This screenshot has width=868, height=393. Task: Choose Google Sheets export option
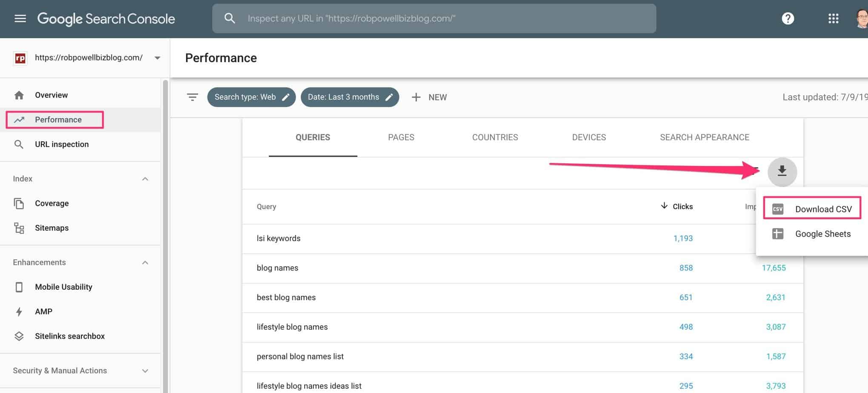[822, 234]
